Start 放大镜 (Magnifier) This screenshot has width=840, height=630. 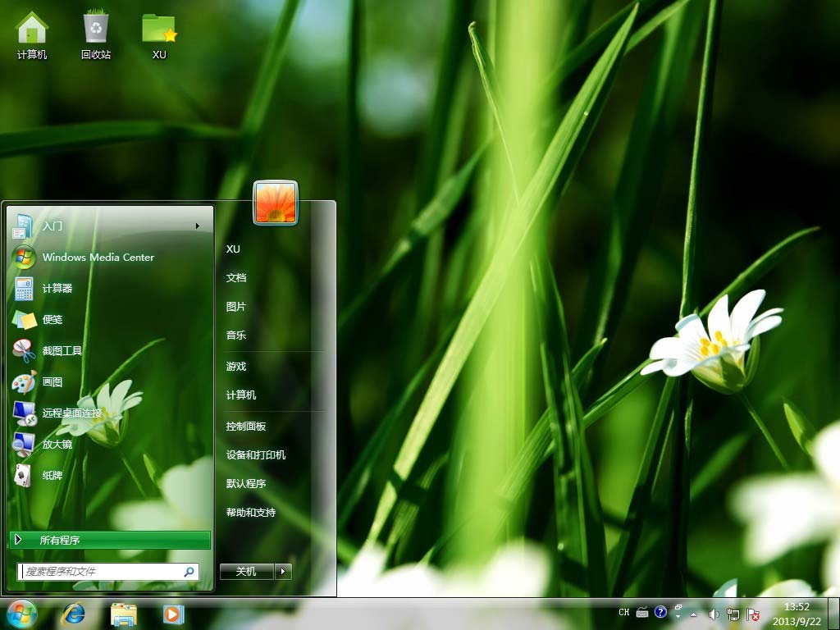tap(57, 444)
